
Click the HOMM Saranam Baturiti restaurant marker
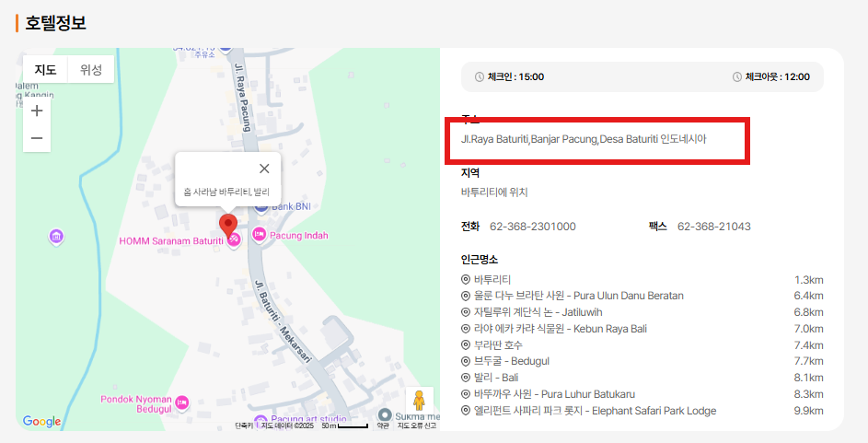tap(235, 241)
